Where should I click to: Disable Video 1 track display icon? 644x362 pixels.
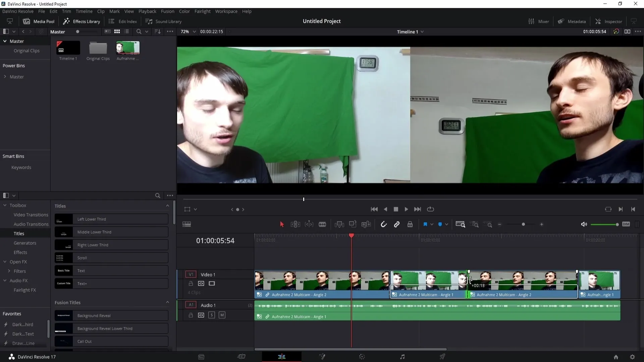pos(212,284)
